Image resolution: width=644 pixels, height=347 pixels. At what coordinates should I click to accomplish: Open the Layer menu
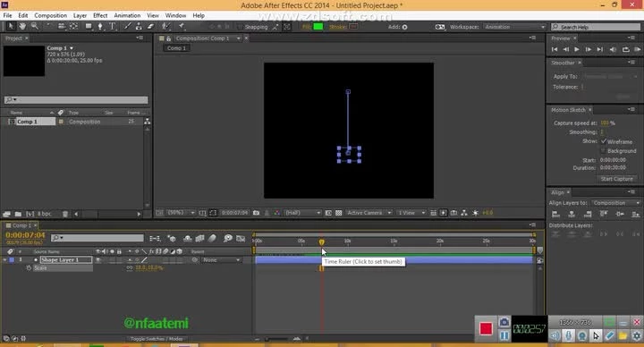pos(80,15)
